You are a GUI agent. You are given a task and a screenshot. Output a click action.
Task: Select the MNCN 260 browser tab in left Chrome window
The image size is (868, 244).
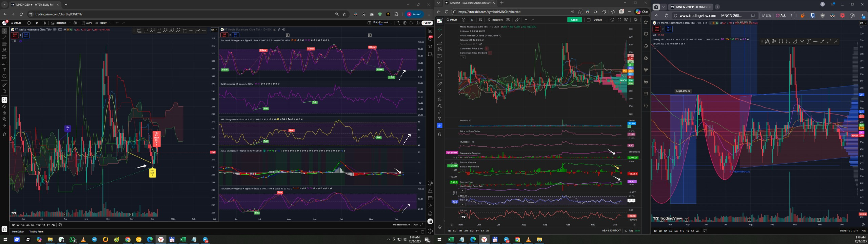[35, 5]
